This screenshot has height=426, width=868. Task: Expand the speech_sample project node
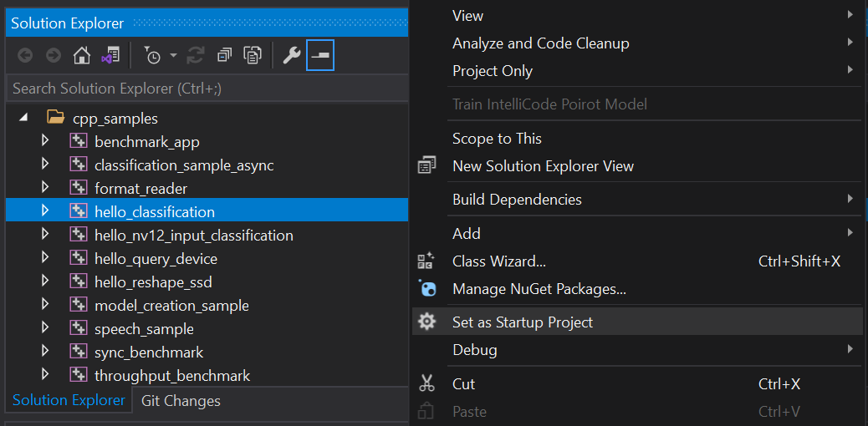click(x=45, y=328)
